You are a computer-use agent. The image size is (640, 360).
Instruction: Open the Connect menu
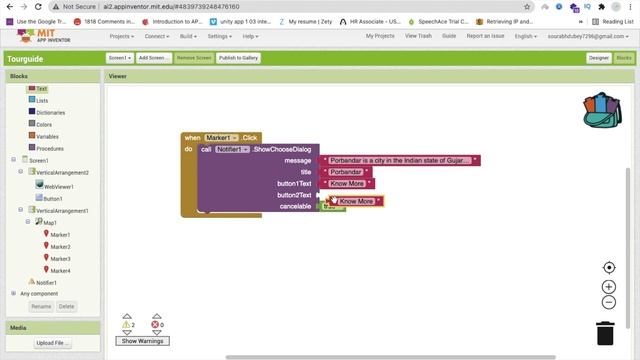(157, 36)
